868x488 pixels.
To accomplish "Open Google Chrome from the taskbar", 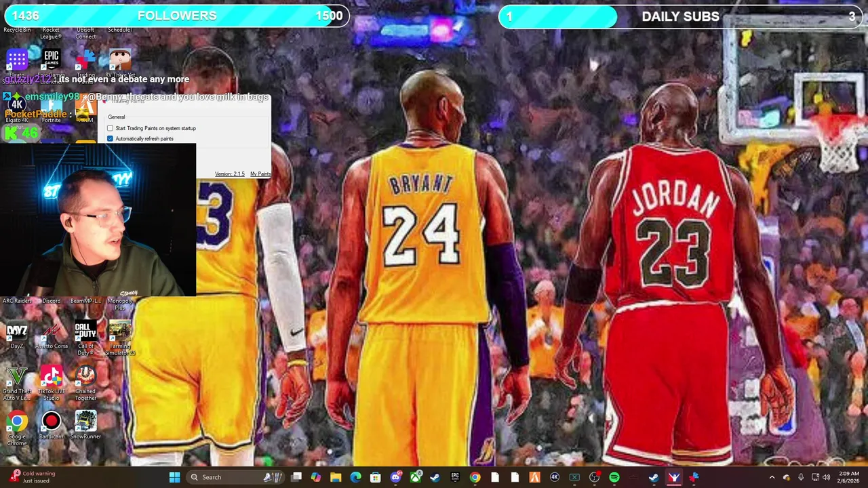I will (475, 477).
